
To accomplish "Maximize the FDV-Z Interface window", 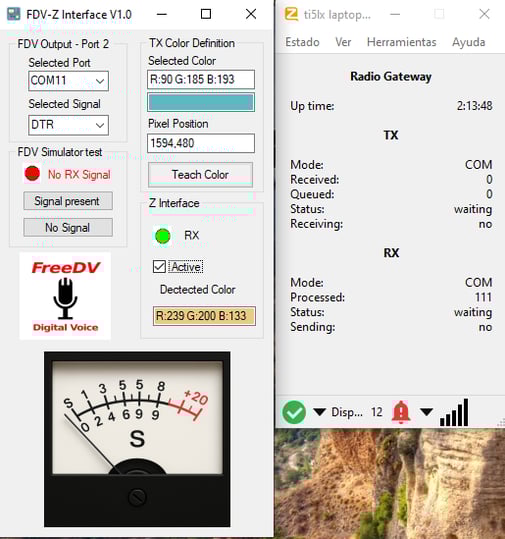I will click(x=206, y=14).
